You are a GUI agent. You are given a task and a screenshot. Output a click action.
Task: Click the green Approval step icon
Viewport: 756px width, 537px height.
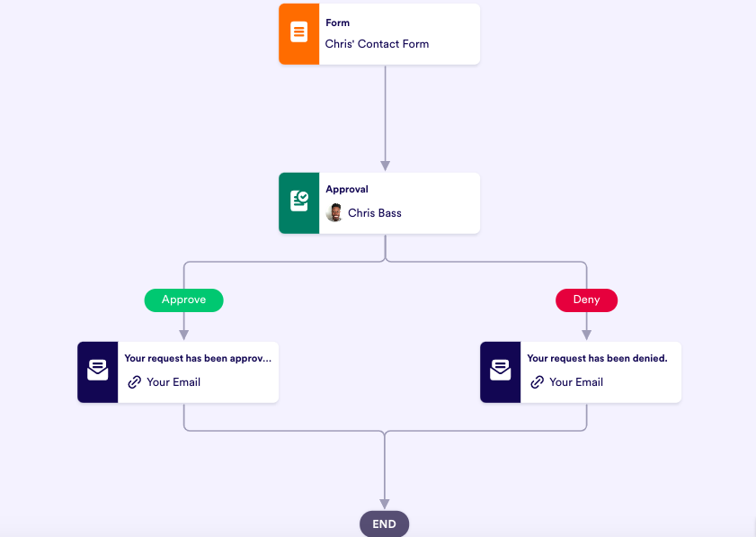tap(298, 202)
